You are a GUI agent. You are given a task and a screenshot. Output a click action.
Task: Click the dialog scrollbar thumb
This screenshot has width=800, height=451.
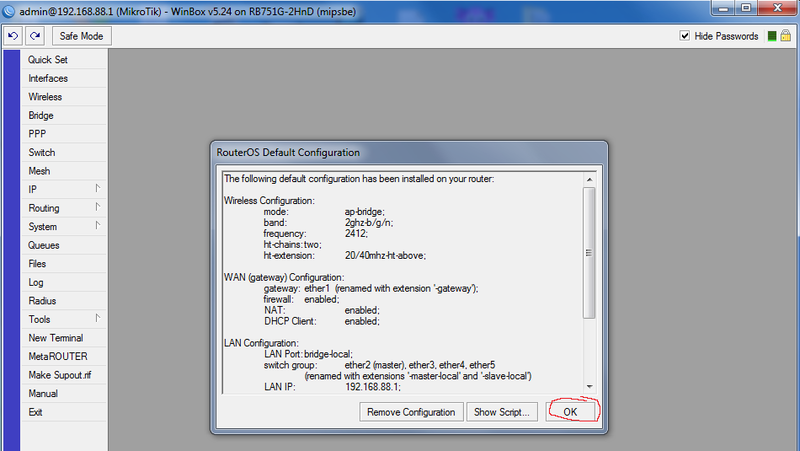click(x=589, y=253)
